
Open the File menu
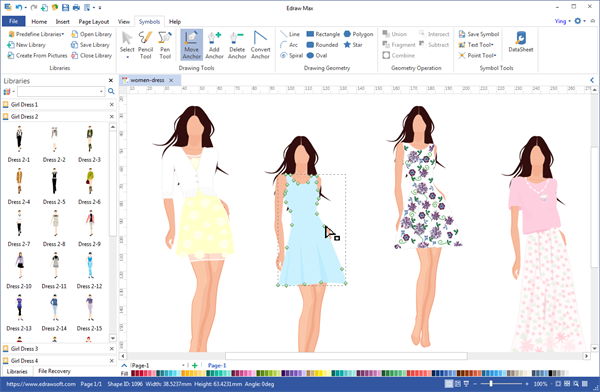pyautogui.click(x=13, y=21)
